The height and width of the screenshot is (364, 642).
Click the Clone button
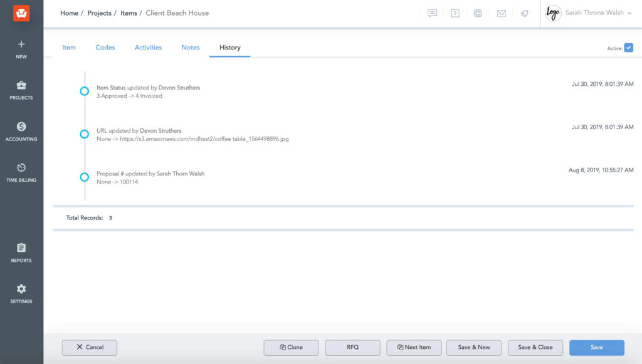(291, 347)
